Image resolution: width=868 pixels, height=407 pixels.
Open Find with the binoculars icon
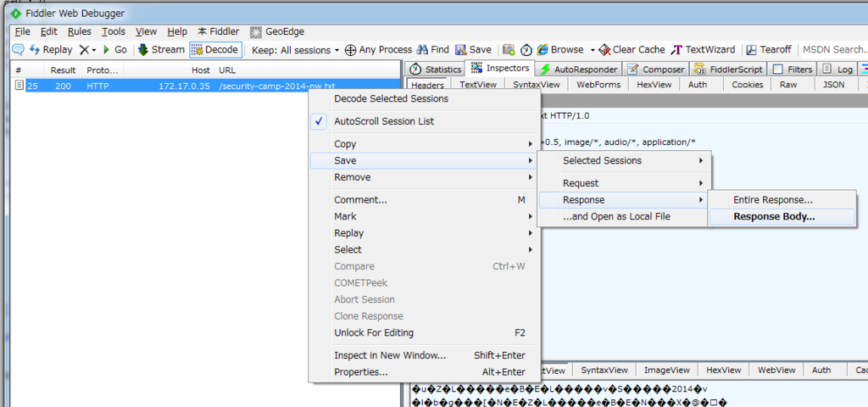[433, 50]
